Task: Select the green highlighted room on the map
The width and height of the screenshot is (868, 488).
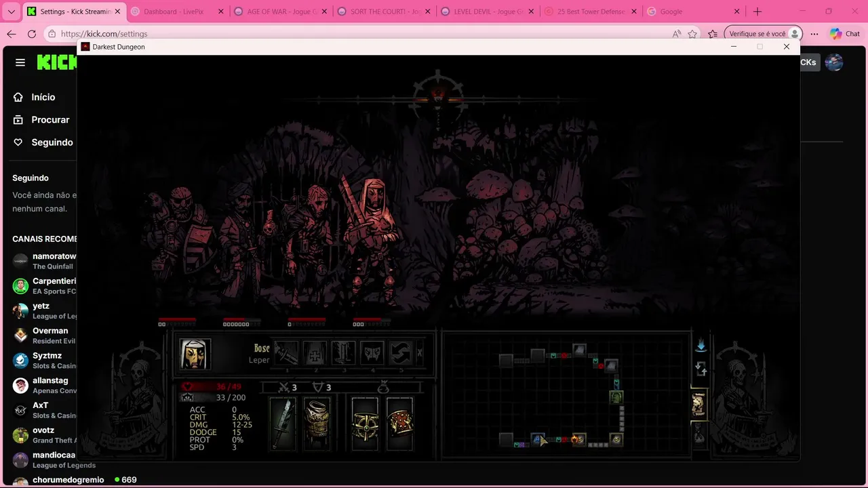Action: (x=616, y=396)
